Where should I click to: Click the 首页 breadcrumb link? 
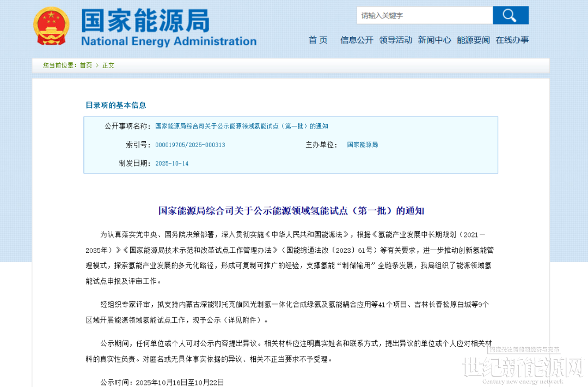(x=86, y=65)
